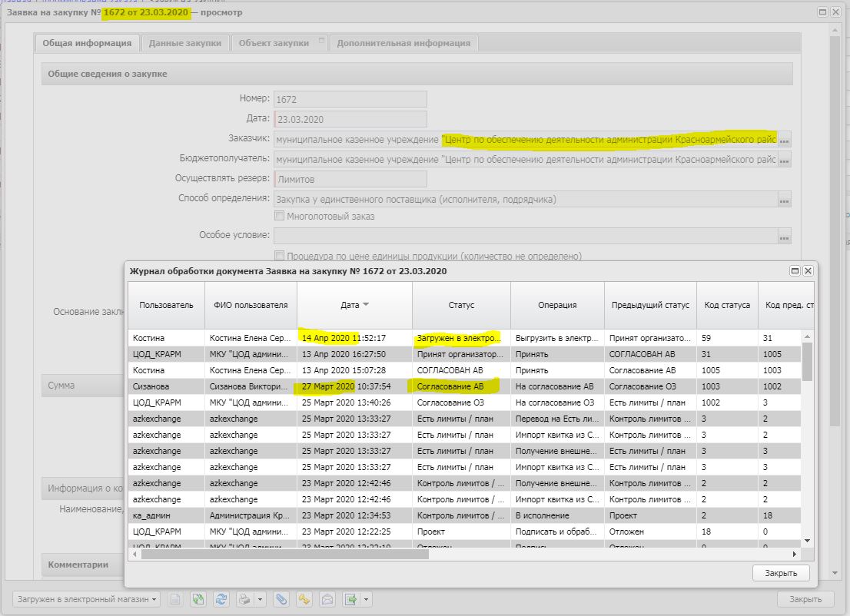850x616 pixels.
Task: Open the Дополнительная информация tab
Action: pos(403,43)
